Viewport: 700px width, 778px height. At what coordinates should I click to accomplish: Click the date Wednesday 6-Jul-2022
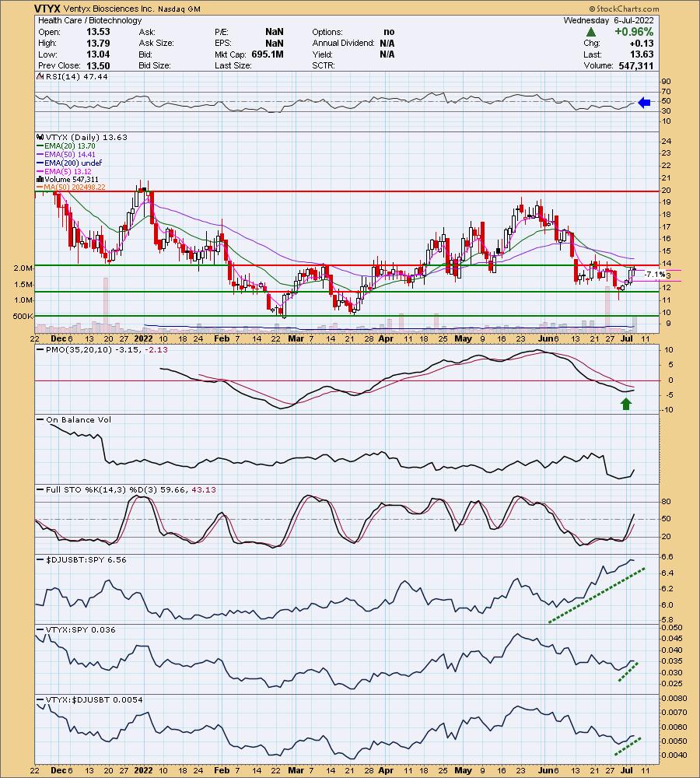(608, 20)
